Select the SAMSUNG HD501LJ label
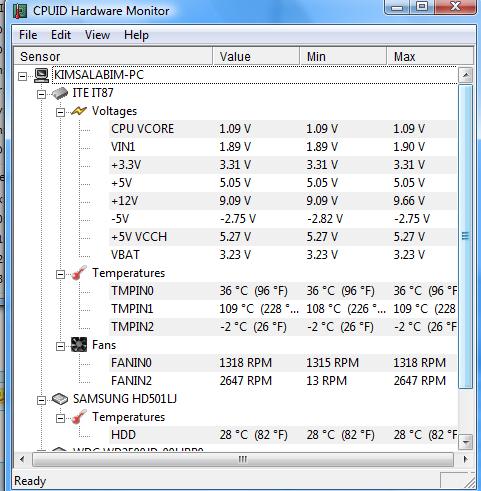Viewport: 481px width, 491px height. [x=125, y=399]
